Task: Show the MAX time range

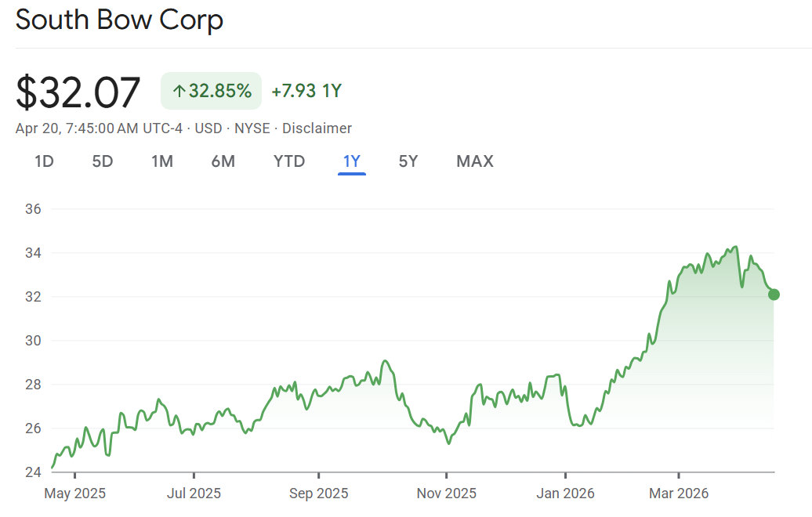Action: pyautogui.click(x=475, y=161)
